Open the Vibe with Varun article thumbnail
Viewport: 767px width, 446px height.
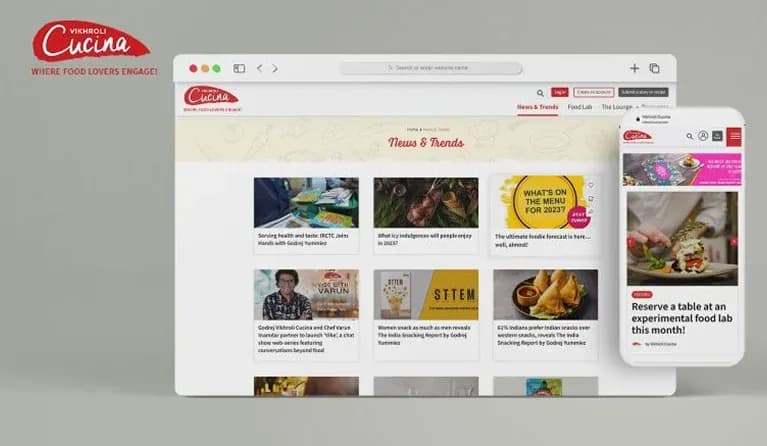pyautogui.click(x=306, y=294)
